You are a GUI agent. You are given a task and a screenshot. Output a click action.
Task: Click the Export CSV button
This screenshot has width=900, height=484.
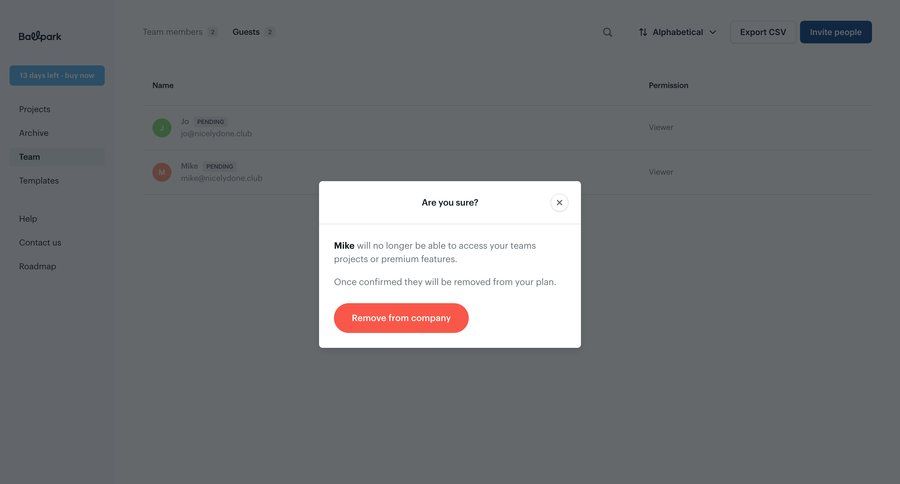pos(763,32)
